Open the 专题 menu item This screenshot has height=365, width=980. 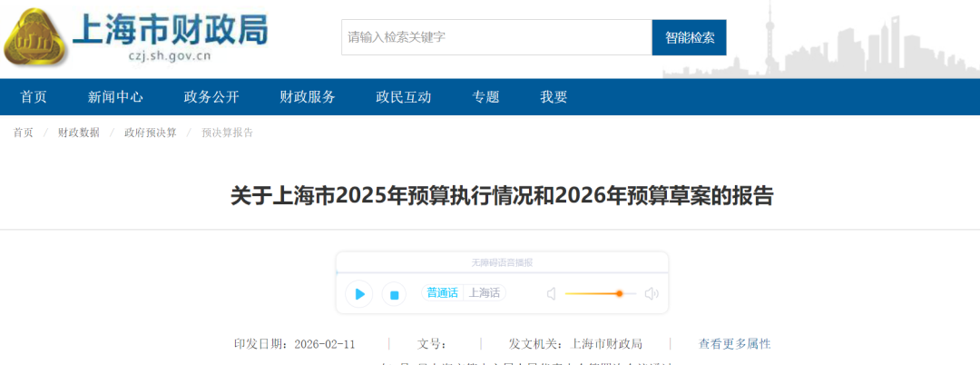tap(485, 97)
